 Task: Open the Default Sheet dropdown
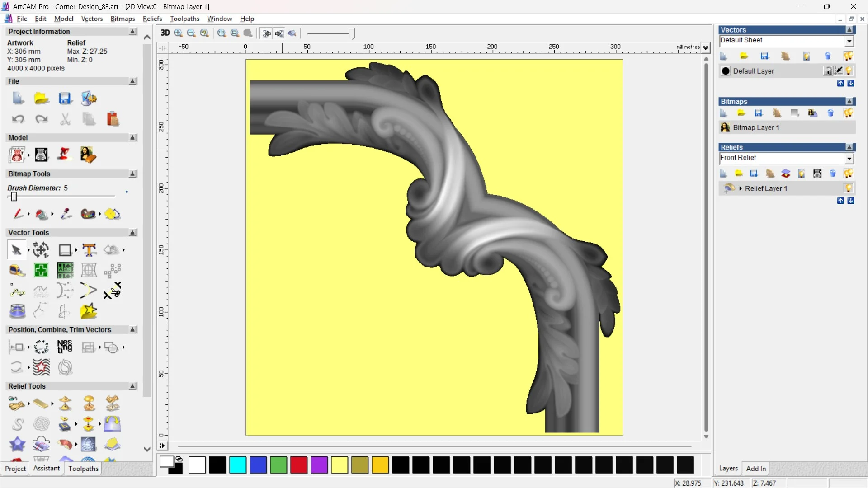tap(849, 41)
